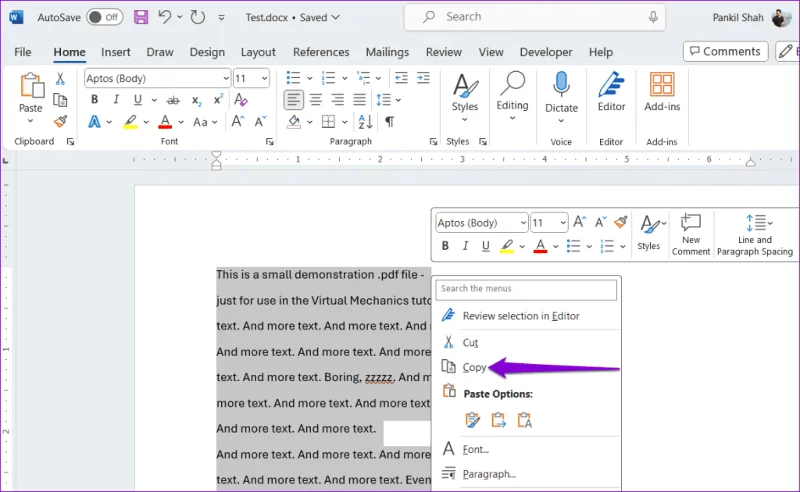The image size is (800, 492).
Task: Choose Merge Formatting paste option icon
Action: coord(498,420)
